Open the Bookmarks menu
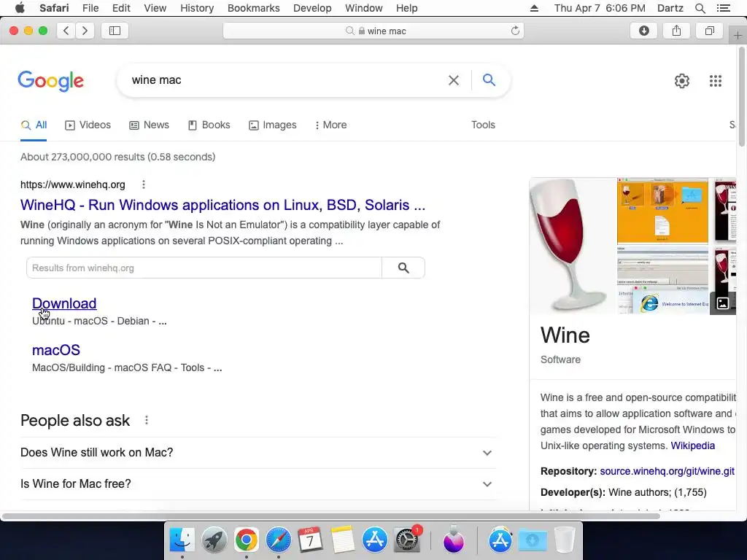Screen dimensions: 747x560 coord(253,8)
